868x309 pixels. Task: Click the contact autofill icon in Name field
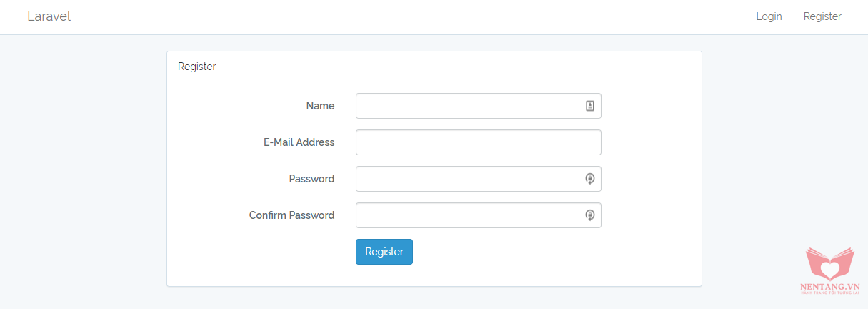pos(590,106)
